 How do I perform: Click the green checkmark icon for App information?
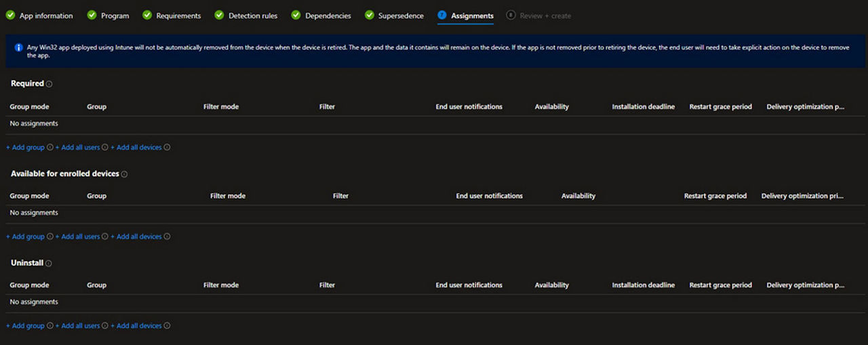point(10,15)
